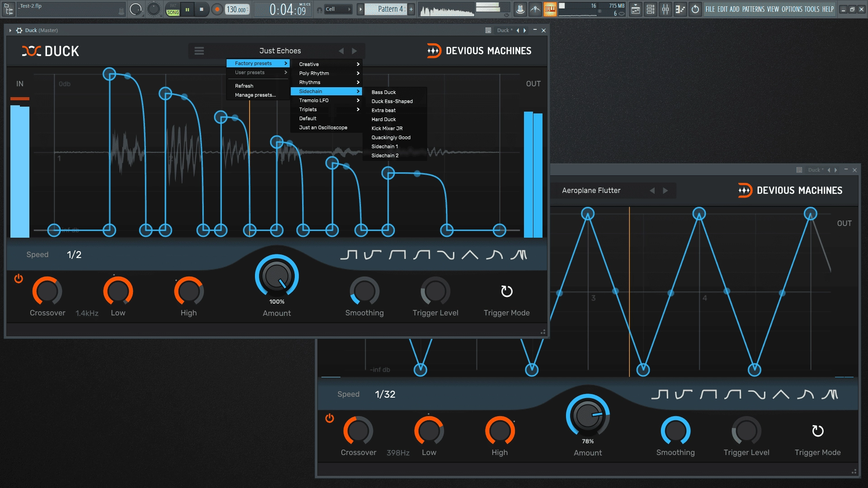Open the Cell snap dropdown

(338, 9)
